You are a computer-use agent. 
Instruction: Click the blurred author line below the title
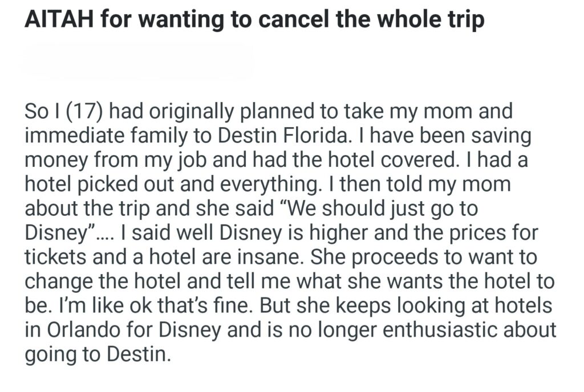(137, 59)
